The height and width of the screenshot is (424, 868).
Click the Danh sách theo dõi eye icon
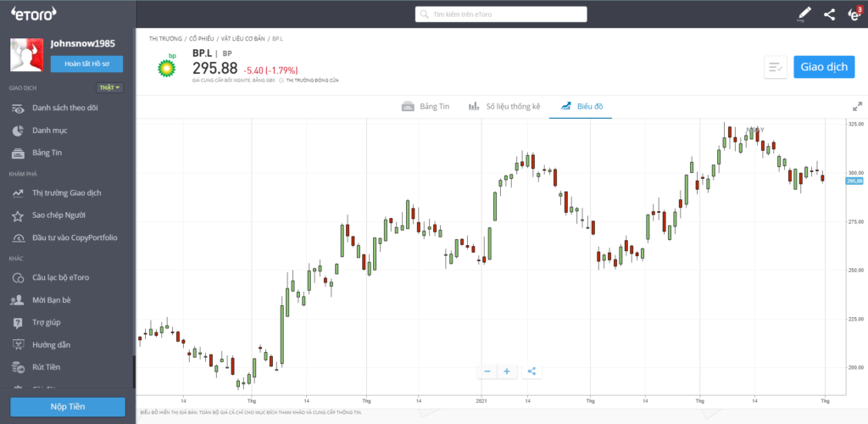click(x=18, y=109)
